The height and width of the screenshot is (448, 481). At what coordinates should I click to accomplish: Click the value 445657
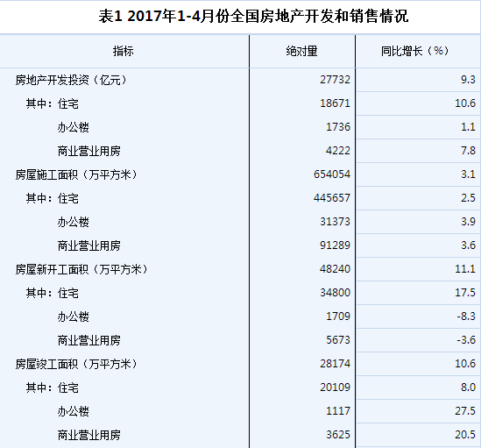pos(332,198)
